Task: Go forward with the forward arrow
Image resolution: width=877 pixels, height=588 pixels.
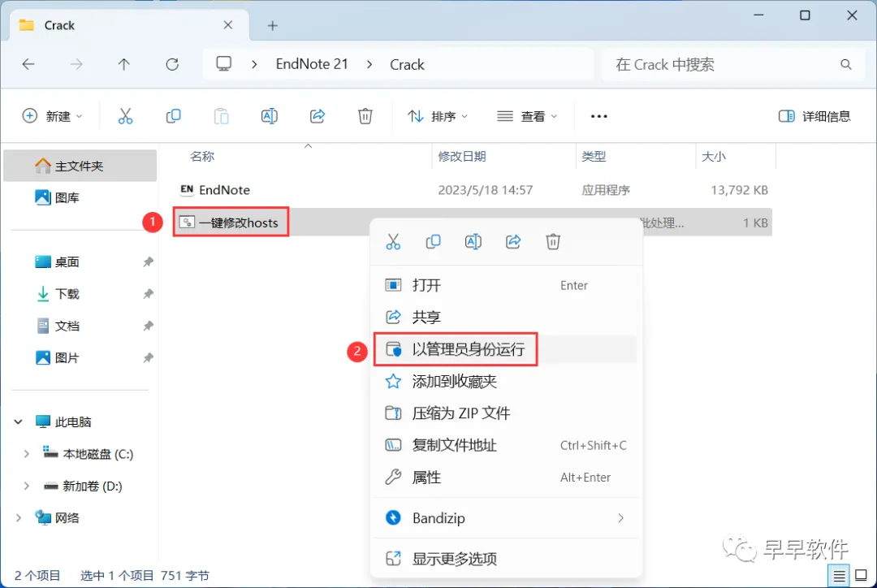Action: (x=76, y=64)
